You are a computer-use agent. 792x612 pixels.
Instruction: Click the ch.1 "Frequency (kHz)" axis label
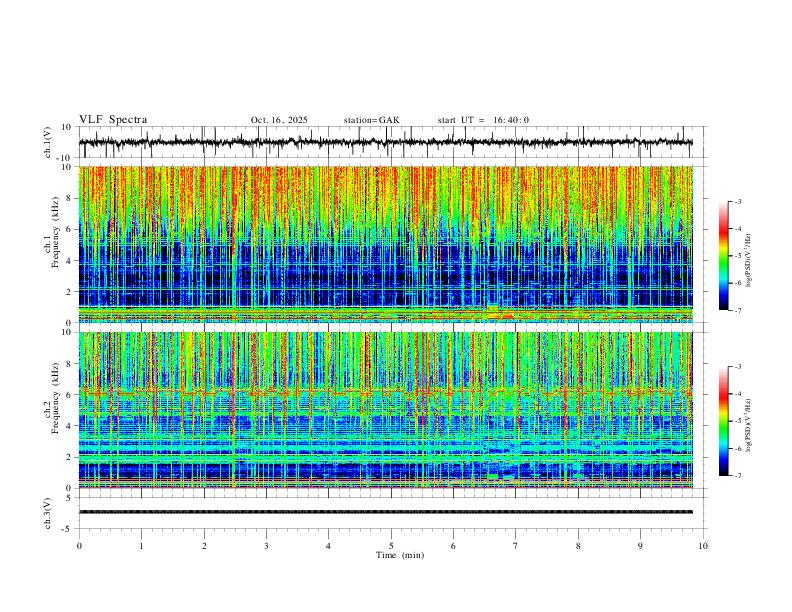pyautogui.click(x=56, y=232)
